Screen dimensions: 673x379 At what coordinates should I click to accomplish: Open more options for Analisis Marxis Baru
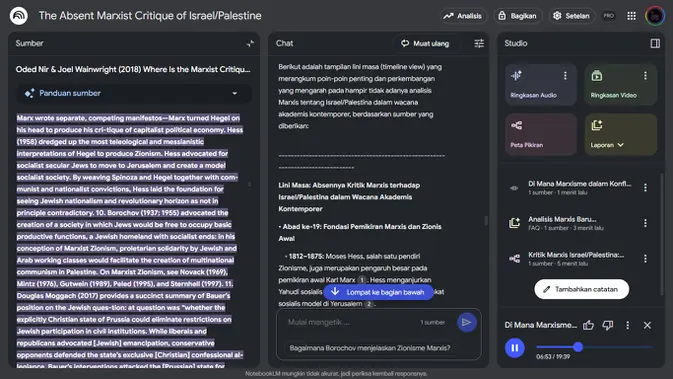(x=645, y=223)
